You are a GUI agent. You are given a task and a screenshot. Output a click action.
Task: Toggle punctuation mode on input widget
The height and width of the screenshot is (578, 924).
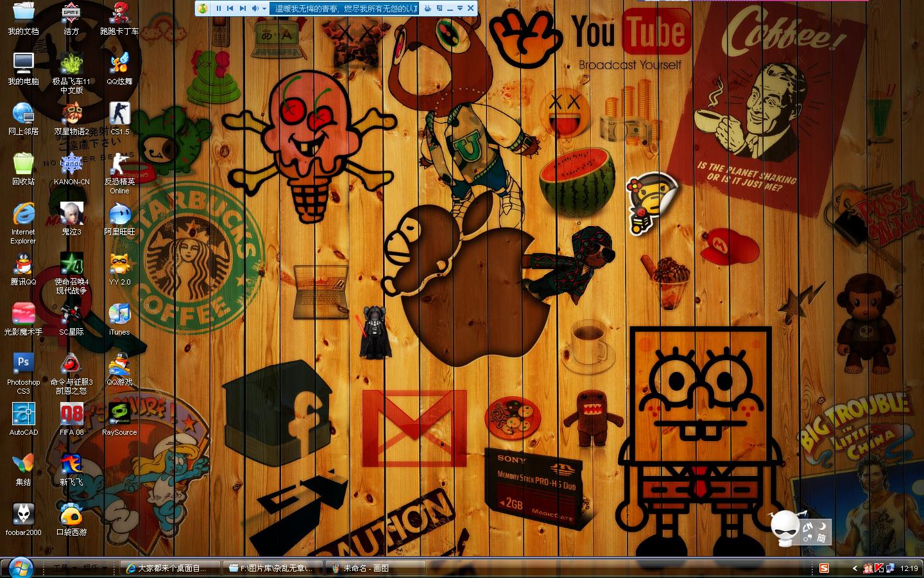point(808,538)
